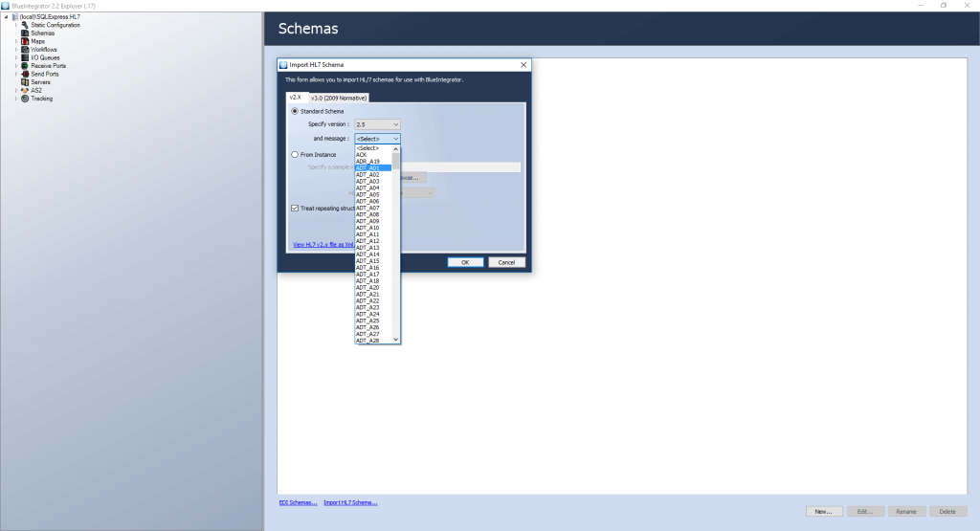Expand the I/O Queues tree node
Image resolution: width=980 pixels, height=531 pixels.
tap(16, 57)
